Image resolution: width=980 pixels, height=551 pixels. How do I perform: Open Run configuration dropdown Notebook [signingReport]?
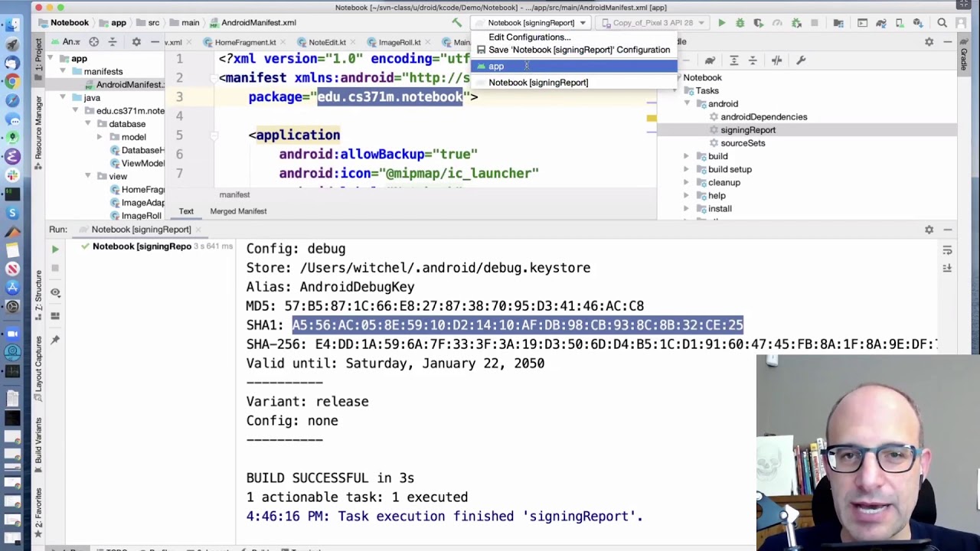[531, 23]
